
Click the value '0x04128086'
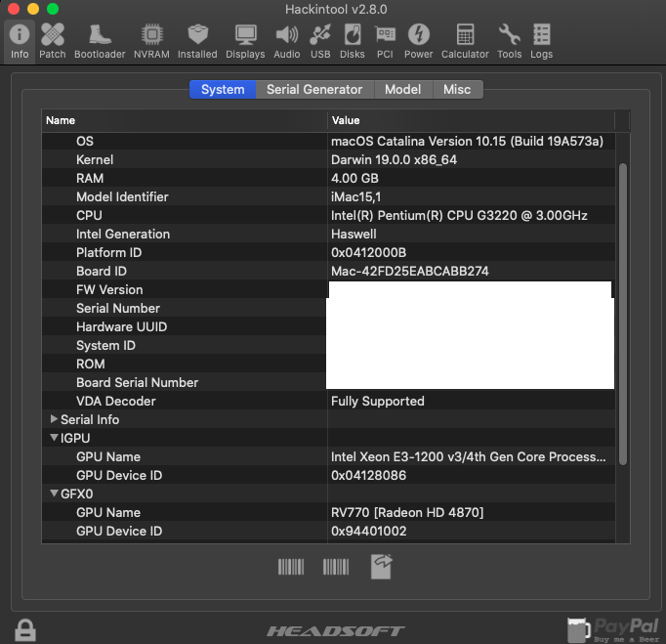(x=369, y=475)
